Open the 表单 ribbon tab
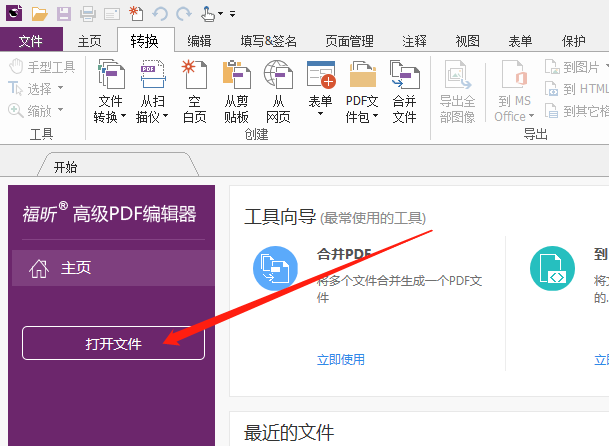 [x=520, y=41]
